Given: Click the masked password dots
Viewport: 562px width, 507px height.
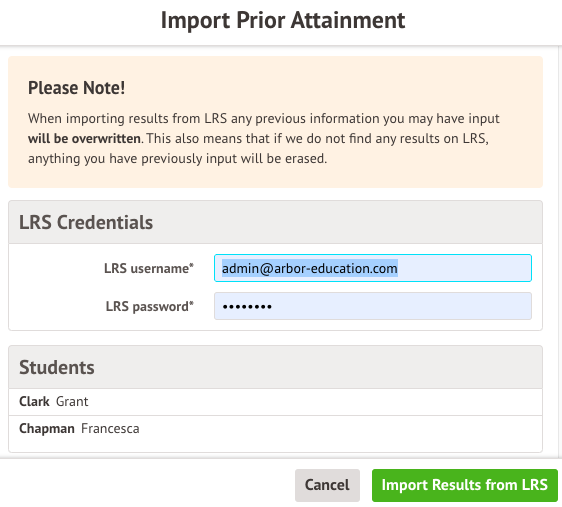Looking at the screenshot, I should pyautogui.click(x=247, y=307).
